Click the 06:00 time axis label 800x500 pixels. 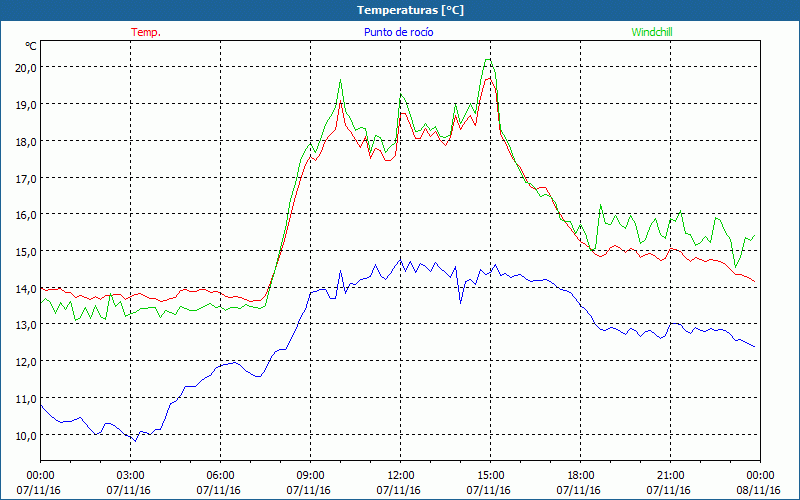pyautogui.click(x=220, y=475)
